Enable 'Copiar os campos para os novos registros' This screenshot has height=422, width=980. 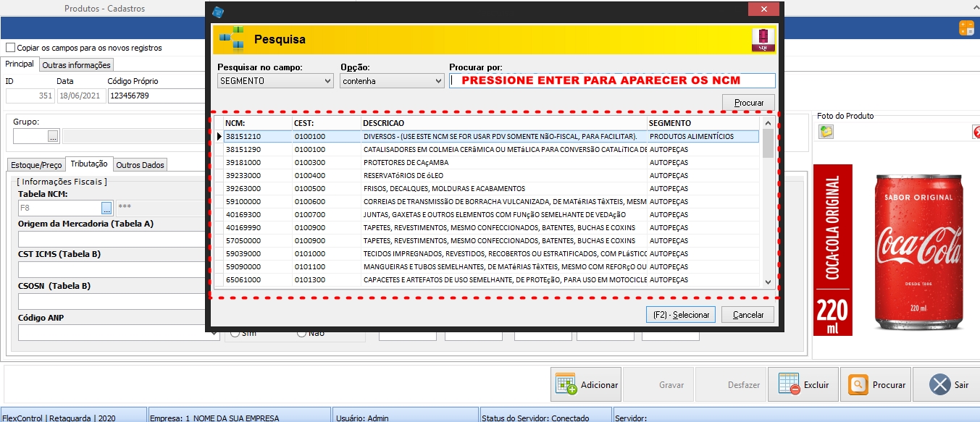11,48
